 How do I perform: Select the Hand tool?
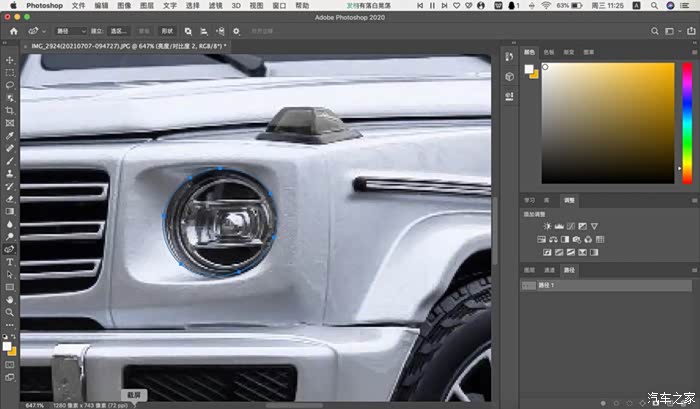[10, 299]
